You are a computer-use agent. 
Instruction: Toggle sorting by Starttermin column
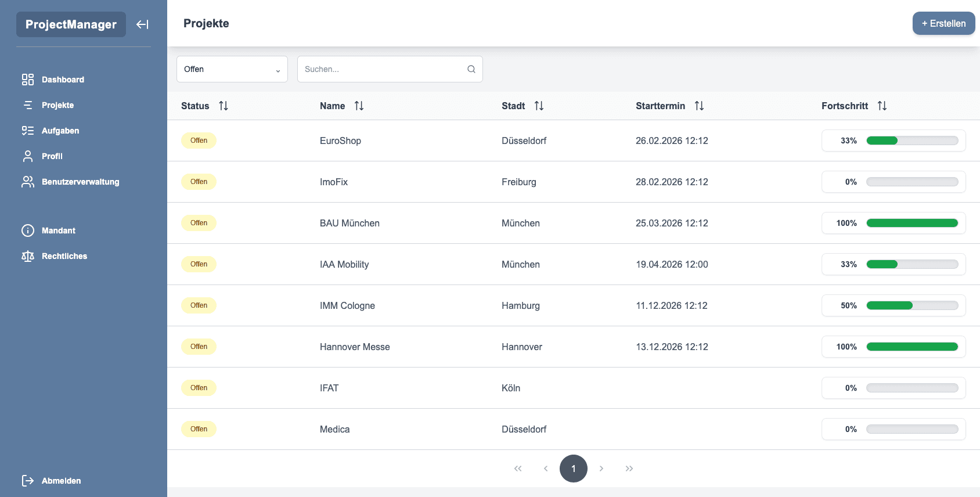click(700, 106)
